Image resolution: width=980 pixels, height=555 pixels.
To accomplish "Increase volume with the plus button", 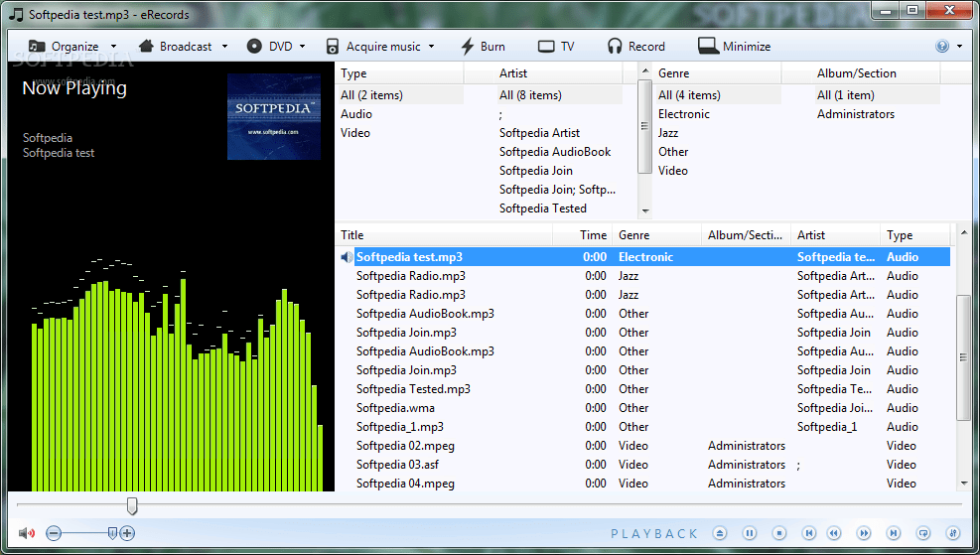I will click(x=127, y=533).
